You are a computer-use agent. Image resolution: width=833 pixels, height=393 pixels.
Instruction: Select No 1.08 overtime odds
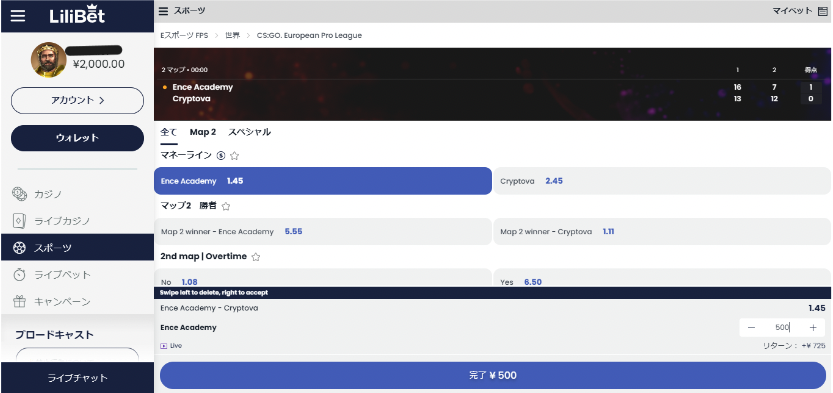coord(323,278)
